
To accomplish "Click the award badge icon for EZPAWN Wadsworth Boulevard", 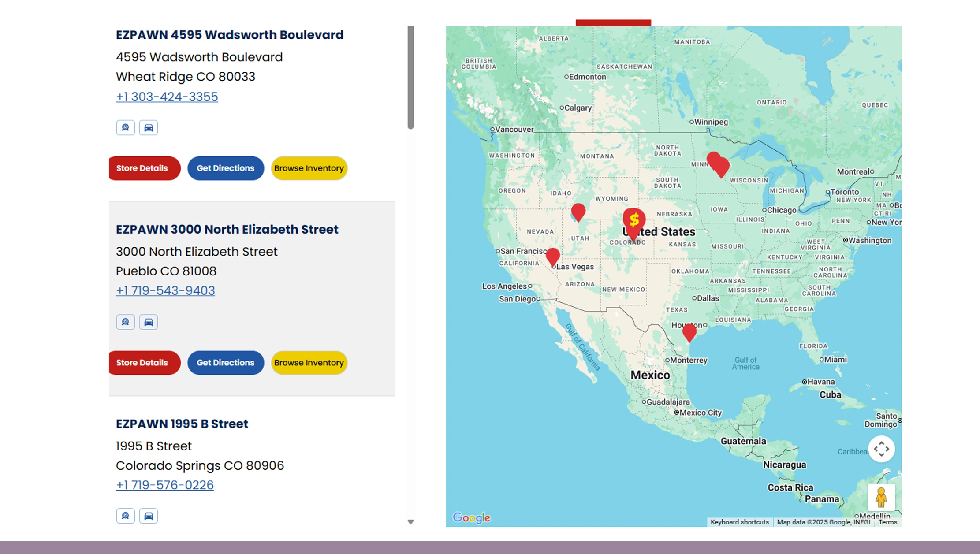I will point(125,127).
